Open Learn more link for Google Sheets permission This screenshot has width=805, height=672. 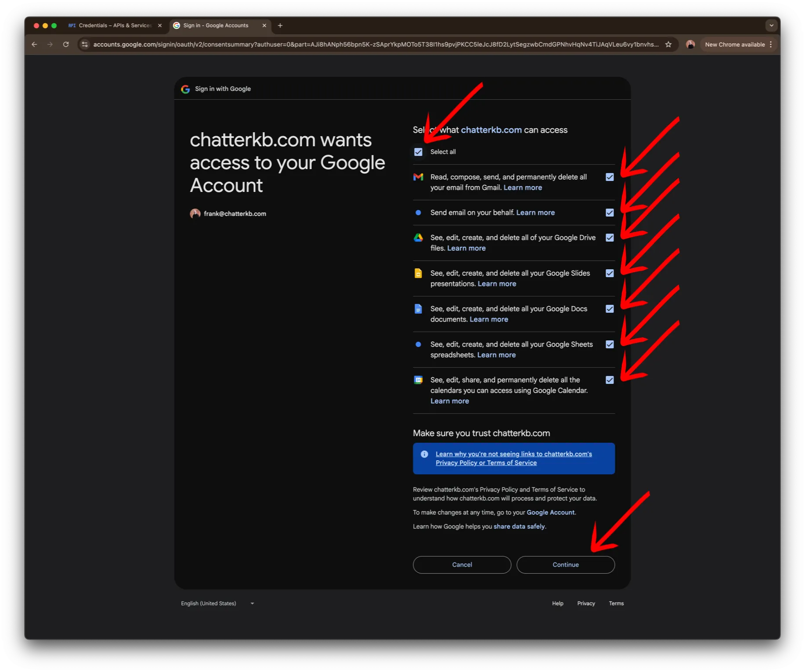[x=496, y=355]
